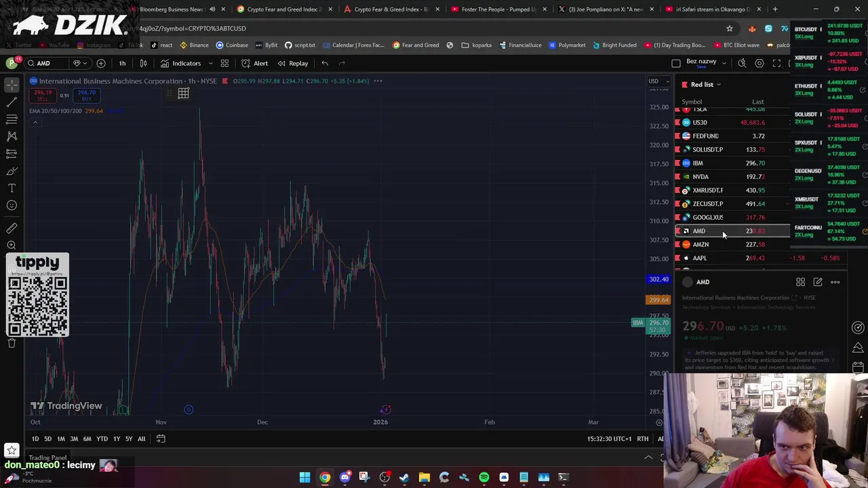Click the red 296.19 SELL button
The width and height of the screenshot is (868, 488).
coord(42,96)
